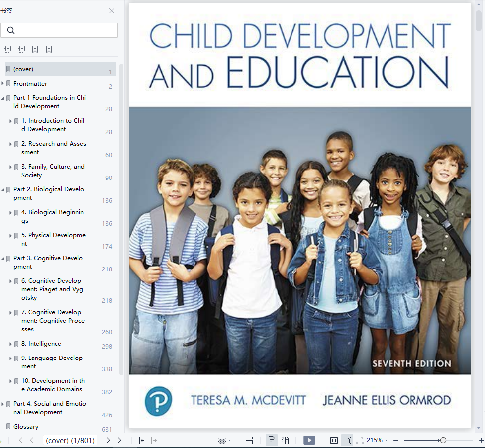Add a new bookmark icon
485x448 pixels.
click(35, 49)
